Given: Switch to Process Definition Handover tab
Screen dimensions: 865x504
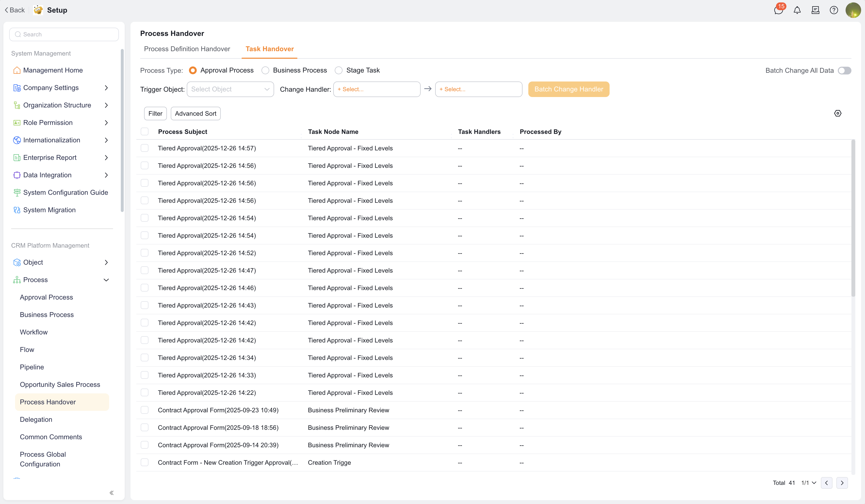Looking at the screenshot, I should tap(187, 49).
